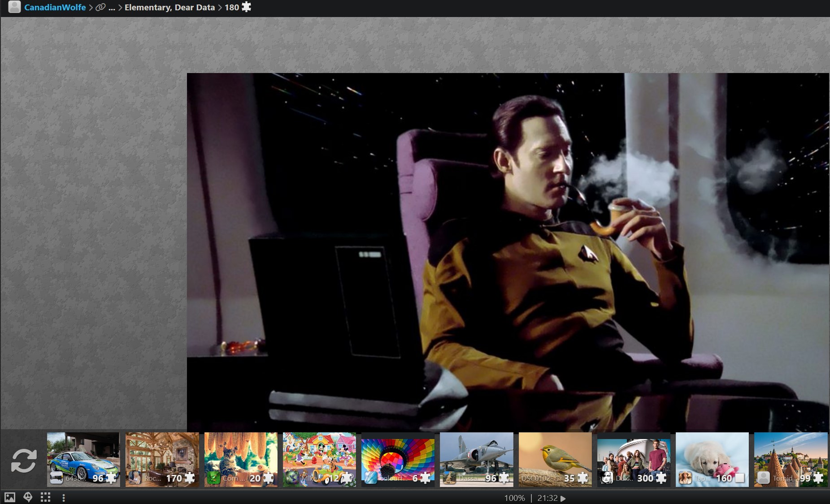
Task: Open the white puppy 160-piece puzzle
Action: pyautogui.click(x=712, y=459)
